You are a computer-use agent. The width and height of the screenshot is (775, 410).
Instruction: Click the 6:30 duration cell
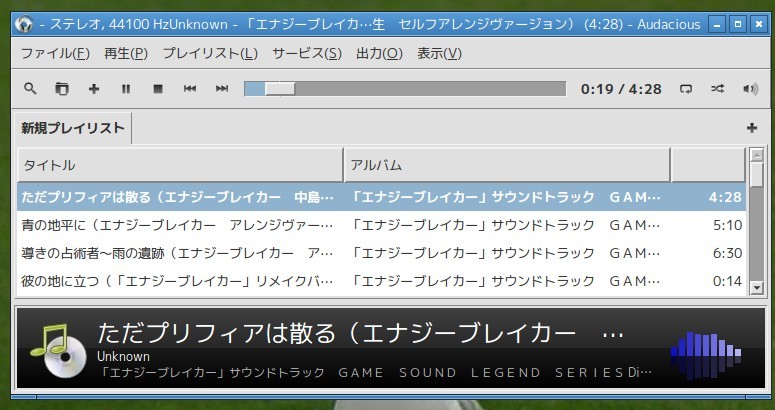coord(727,253)
